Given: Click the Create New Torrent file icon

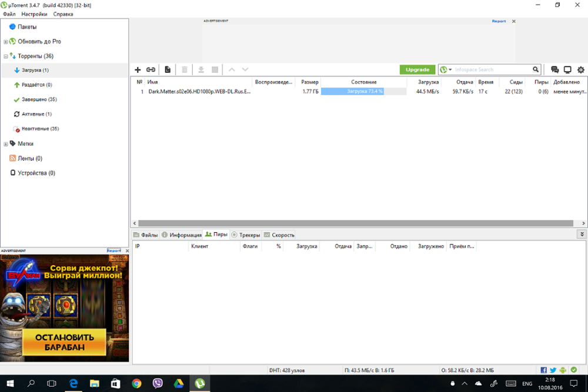Looking at the screenshot, I should point(168,70).
